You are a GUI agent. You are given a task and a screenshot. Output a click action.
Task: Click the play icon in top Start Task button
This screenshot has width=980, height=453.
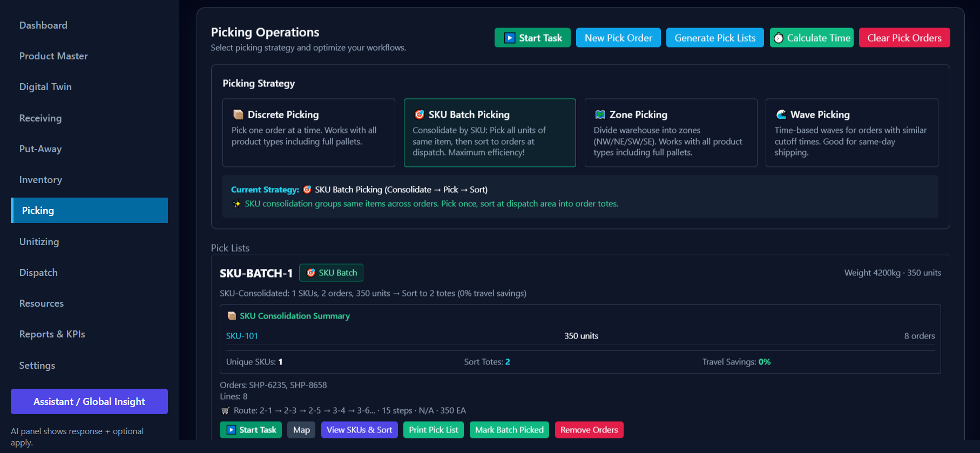coord(509,38)
